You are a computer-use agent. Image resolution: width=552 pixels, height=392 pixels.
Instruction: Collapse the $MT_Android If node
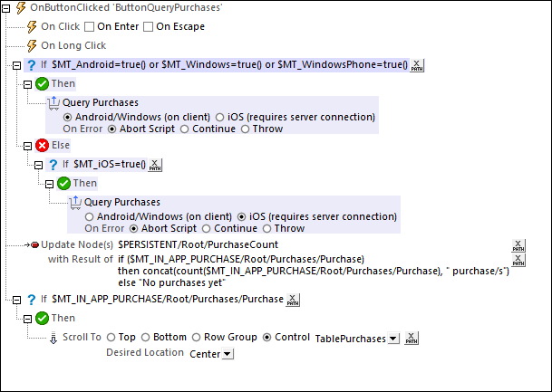[x=16, y=65]
